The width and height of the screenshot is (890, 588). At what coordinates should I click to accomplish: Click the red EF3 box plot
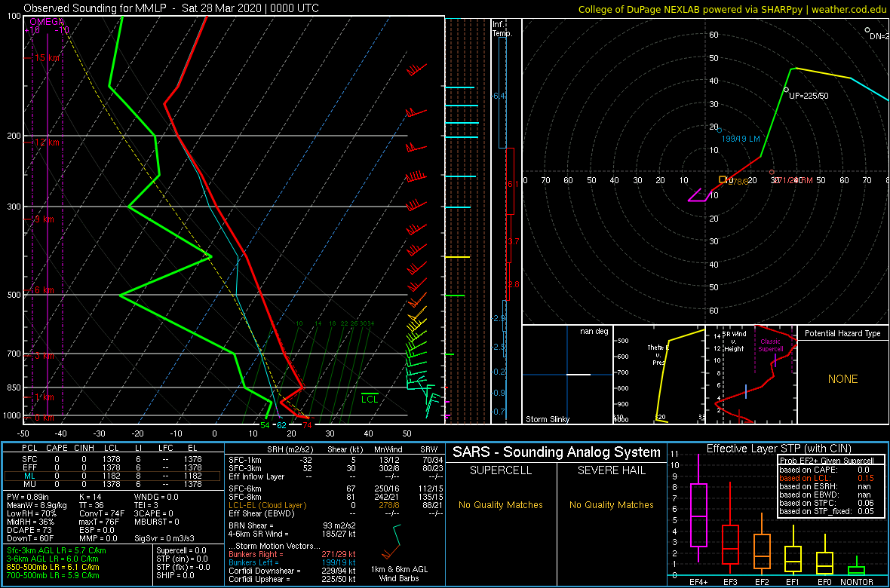coord(732,544)
